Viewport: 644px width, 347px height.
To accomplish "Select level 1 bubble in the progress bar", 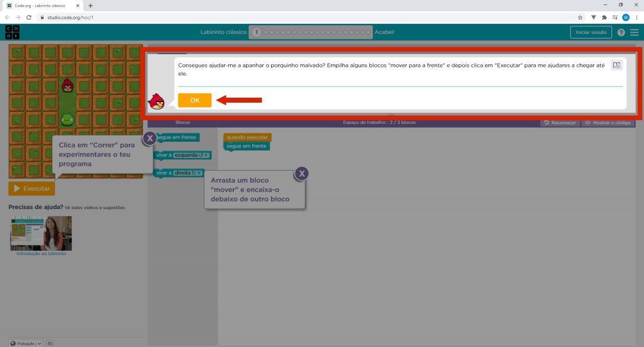I will tap(257, 32).
